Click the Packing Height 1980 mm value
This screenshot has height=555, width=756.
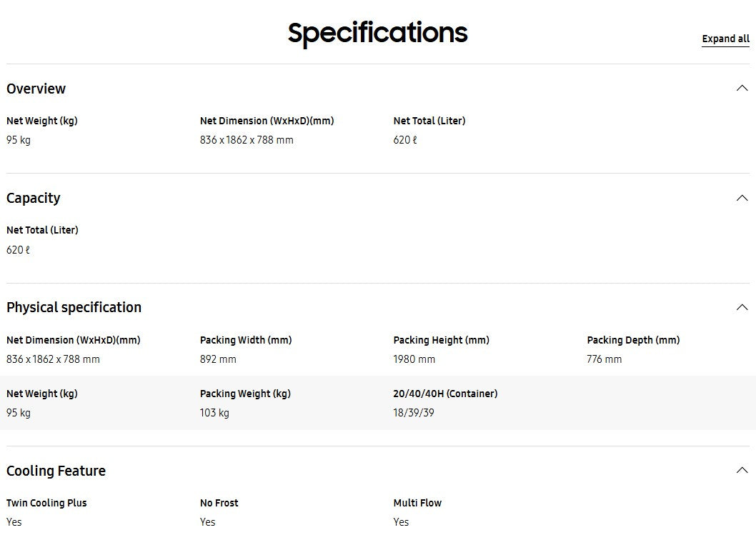click(414, 359)
